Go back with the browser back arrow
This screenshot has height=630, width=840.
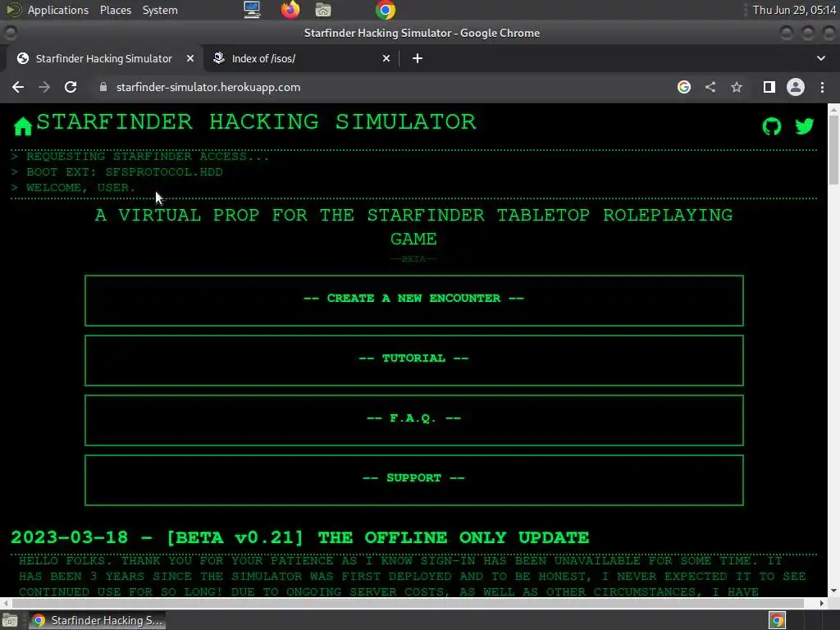tap(18, 87)
